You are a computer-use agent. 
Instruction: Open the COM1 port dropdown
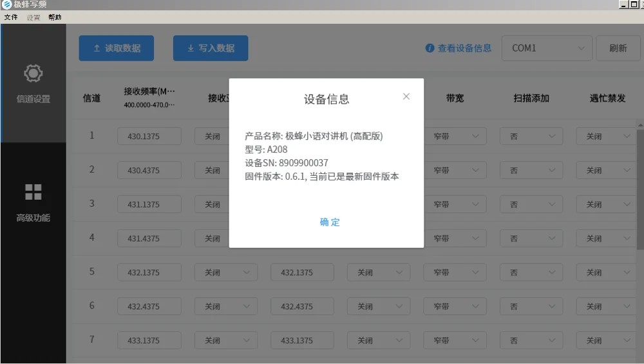(547, 48)
